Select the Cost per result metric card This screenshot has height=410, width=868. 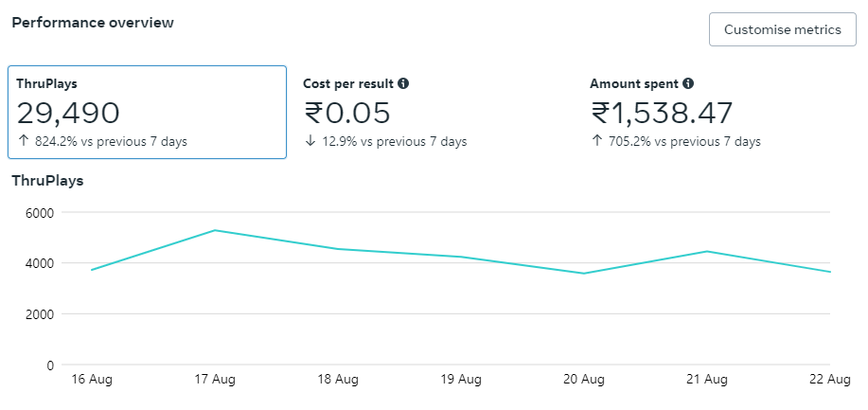[434, 112]
